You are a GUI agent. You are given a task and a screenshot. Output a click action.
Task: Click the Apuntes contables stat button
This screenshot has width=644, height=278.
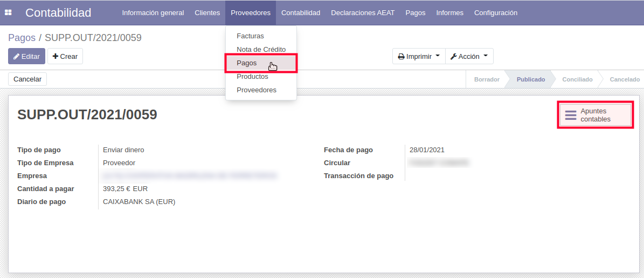pos(595,115)
